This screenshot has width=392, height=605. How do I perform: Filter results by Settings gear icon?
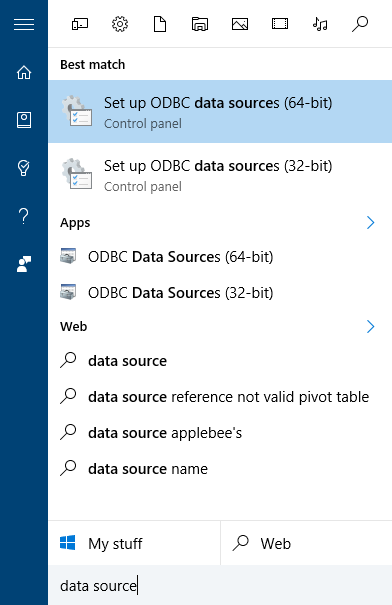(120, 24)
